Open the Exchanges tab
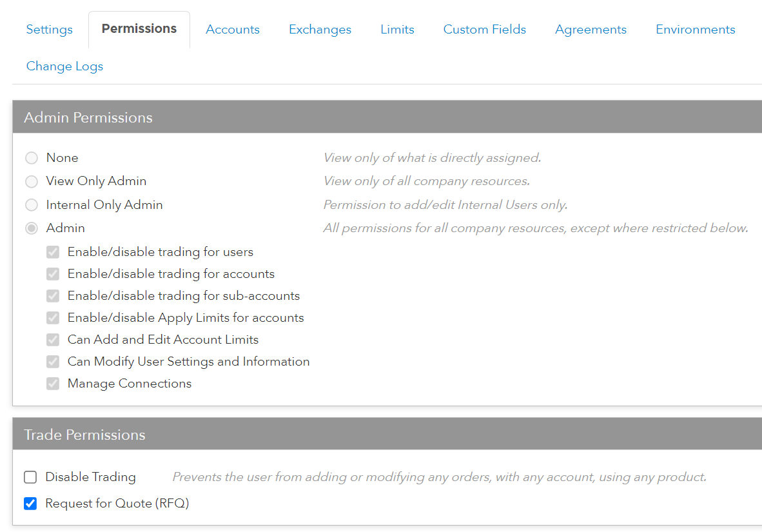 320,30
